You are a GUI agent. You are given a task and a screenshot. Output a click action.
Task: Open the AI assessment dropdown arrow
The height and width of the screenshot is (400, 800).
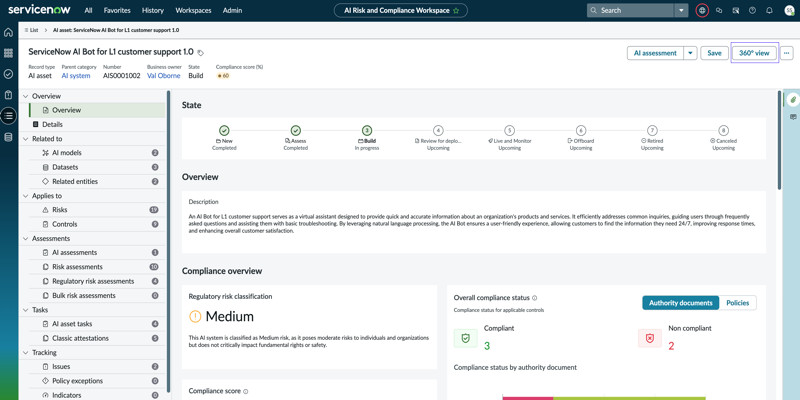[x=690, y=53]
